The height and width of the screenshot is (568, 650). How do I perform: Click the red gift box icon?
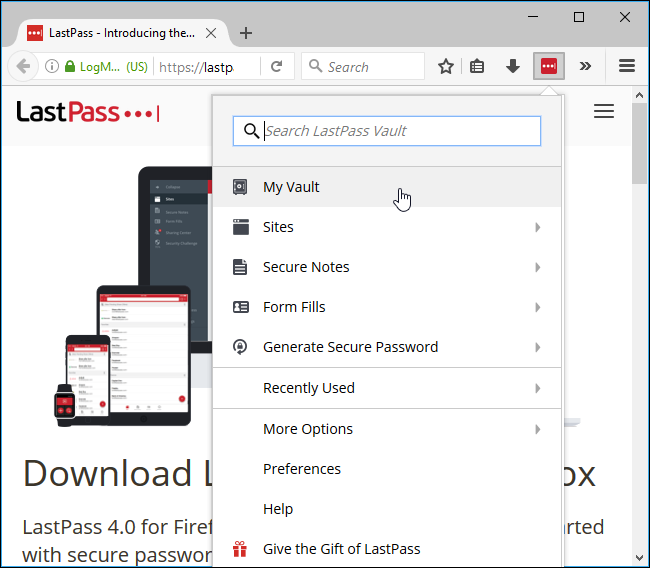(x=240, y=549)
